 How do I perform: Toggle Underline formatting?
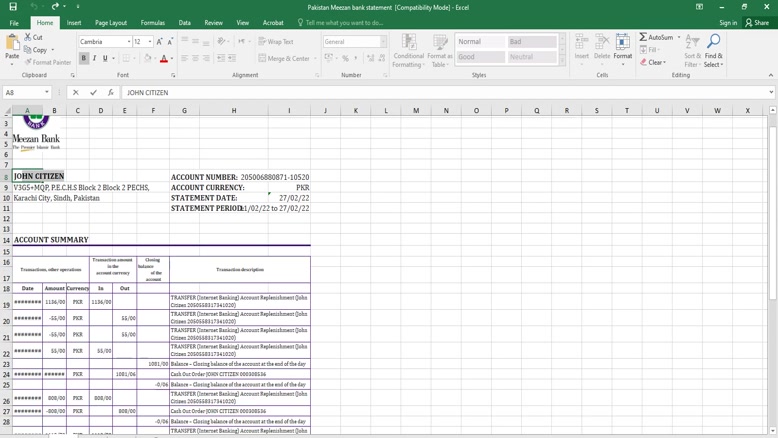point(105,59)
